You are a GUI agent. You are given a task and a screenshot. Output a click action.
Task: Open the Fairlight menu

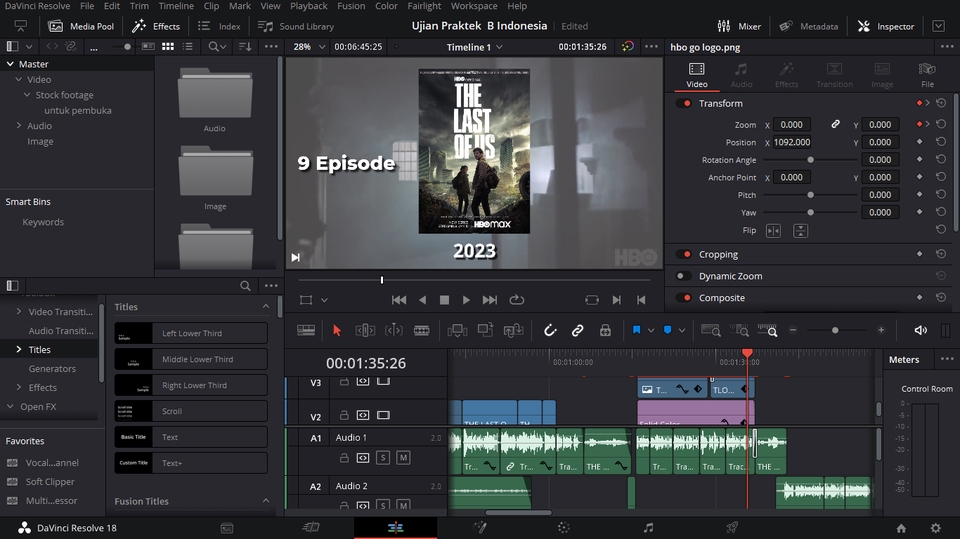tap(424, 6)
